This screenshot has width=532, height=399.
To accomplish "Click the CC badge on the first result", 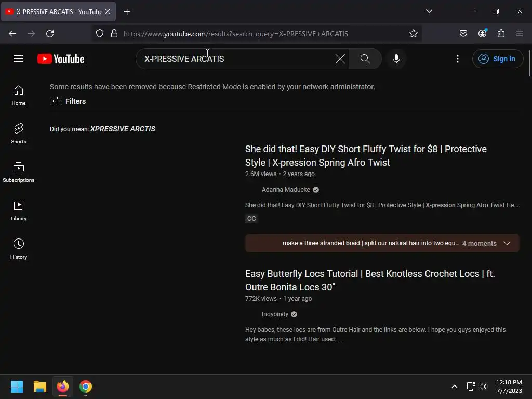I will [x=251, y=219].
